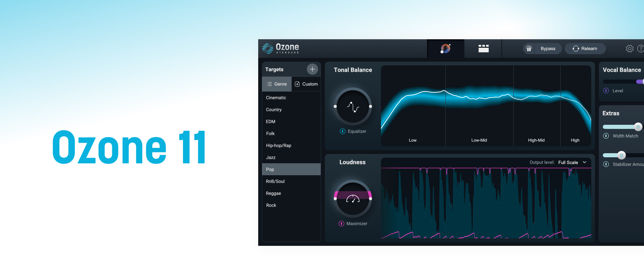Click the Maximizer amount dial
Viewport: 644px width, 269px height.
(353, 199)
